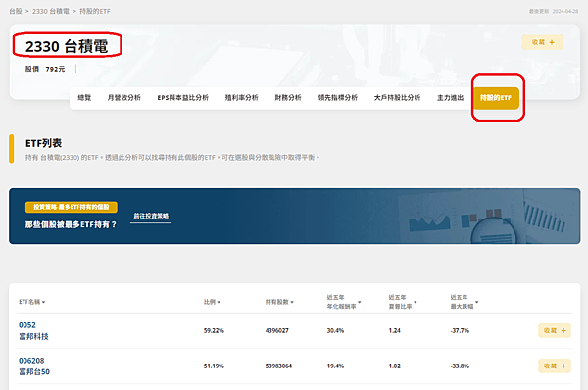
Task: Click 2330 台積電 breadcrumb link
Action: 51,11
